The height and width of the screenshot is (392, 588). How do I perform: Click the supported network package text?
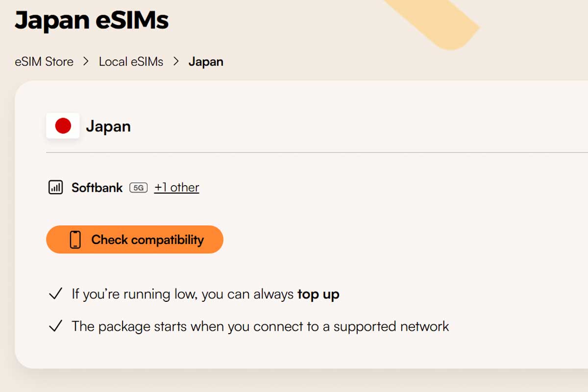(x=260, y=326)
